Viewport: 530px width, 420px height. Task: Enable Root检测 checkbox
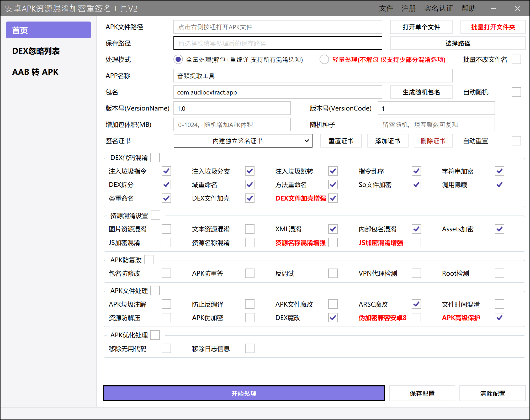[x=499, y=273]
